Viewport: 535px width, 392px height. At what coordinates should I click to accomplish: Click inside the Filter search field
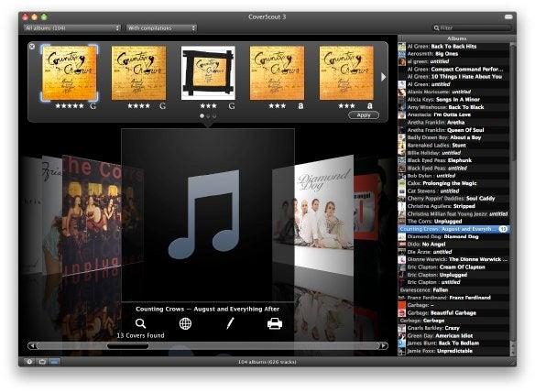click(x=473, y=28)
